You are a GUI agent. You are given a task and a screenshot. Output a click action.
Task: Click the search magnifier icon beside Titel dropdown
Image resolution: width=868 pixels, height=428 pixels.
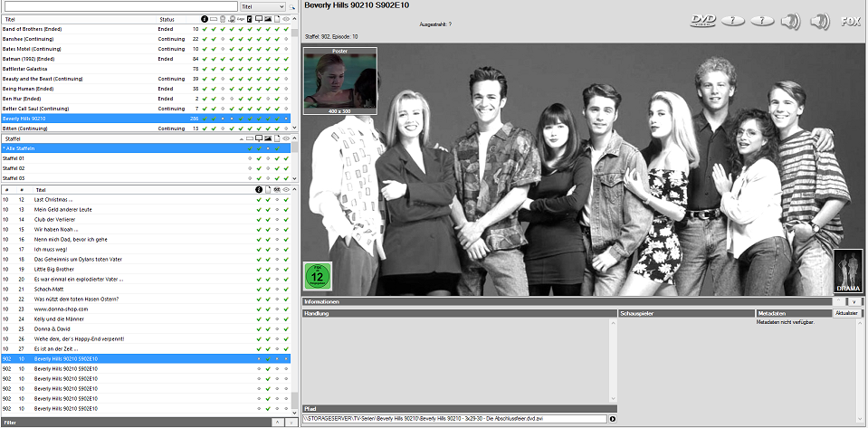[x=291, y=6]
